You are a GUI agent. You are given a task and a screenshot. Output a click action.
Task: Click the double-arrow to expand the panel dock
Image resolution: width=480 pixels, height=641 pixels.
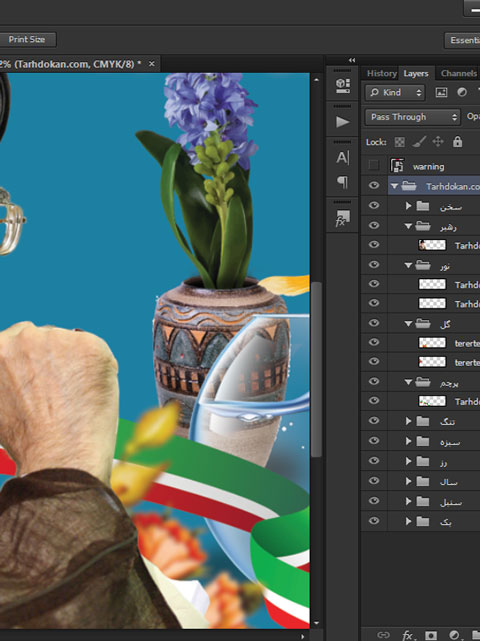click(x=352, y=60)
